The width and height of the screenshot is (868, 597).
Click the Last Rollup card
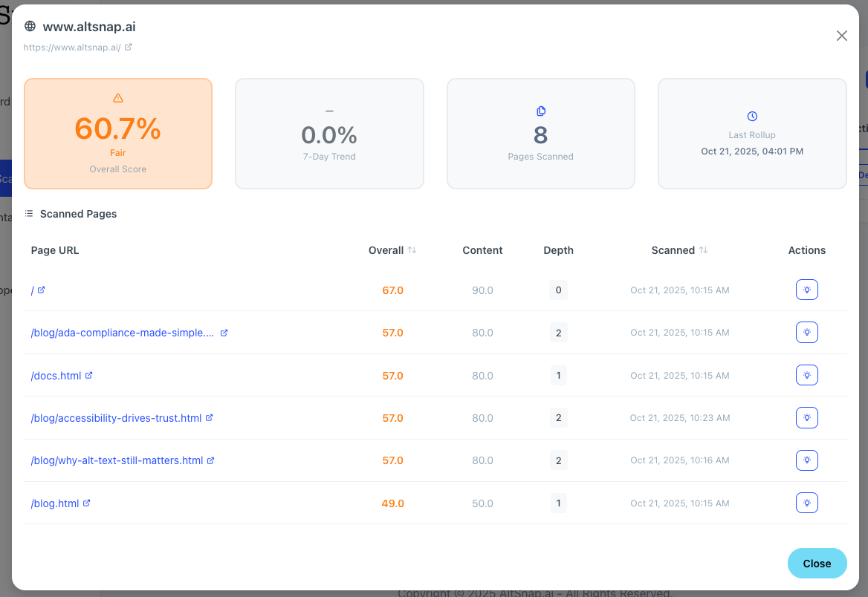(751, 134)
